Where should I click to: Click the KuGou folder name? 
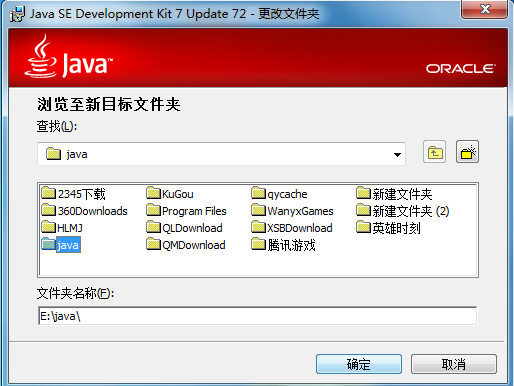click(178, 194)
